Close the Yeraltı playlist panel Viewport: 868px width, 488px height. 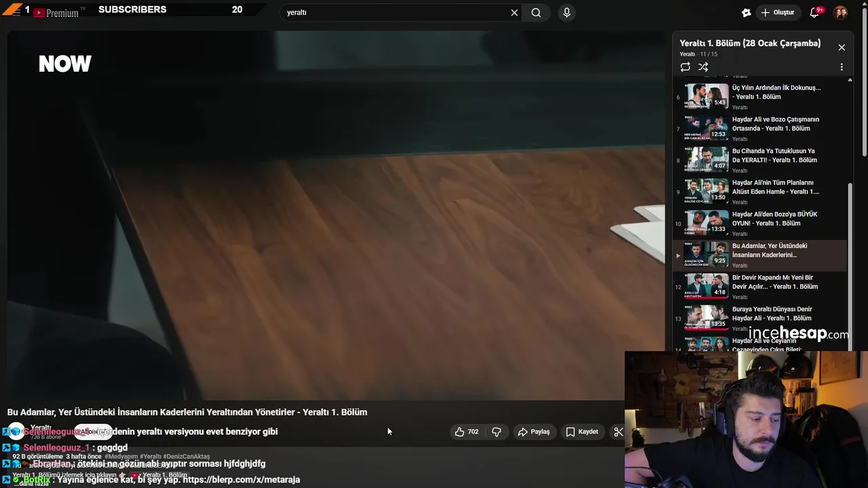842,47
